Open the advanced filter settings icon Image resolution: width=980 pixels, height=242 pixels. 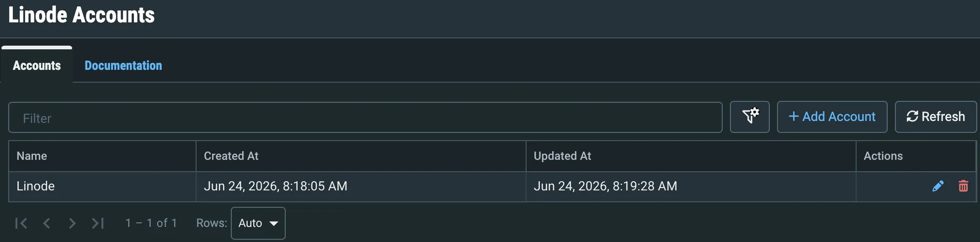[x=750, y=117]
